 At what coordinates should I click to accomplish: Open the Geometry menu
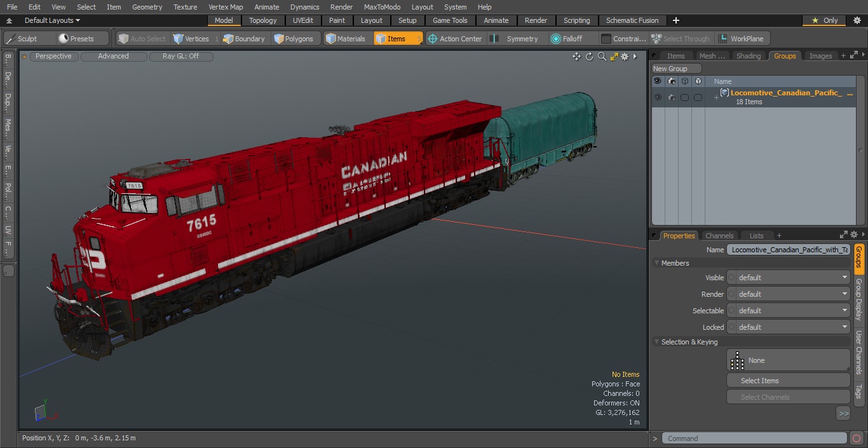coord(147,7)
